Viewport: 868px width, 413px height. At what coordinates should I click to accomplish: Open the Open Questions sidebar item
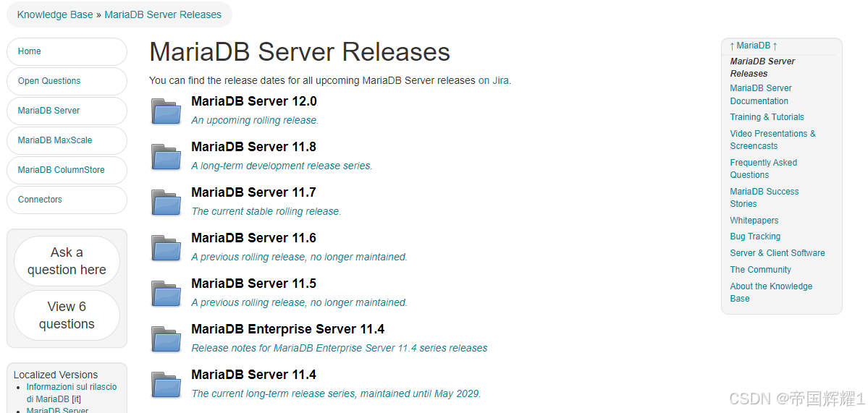coord(67,81)
